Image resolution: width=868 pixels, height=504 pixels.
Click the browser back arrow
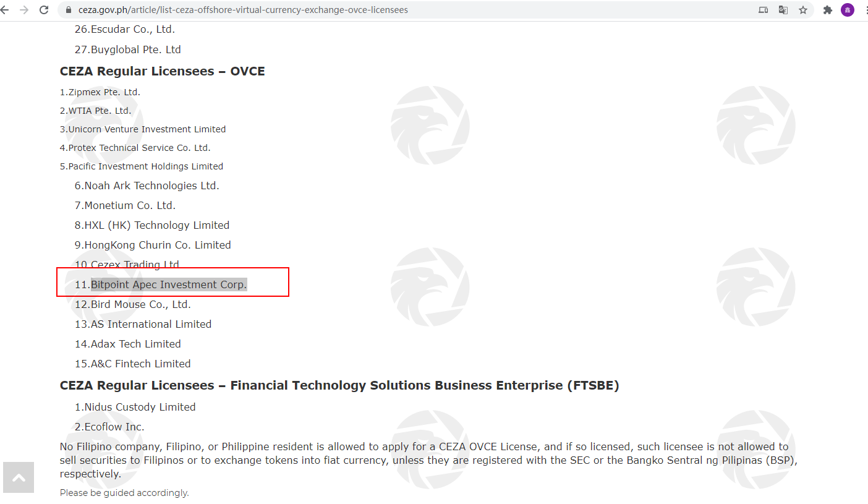tap(4, 10)
